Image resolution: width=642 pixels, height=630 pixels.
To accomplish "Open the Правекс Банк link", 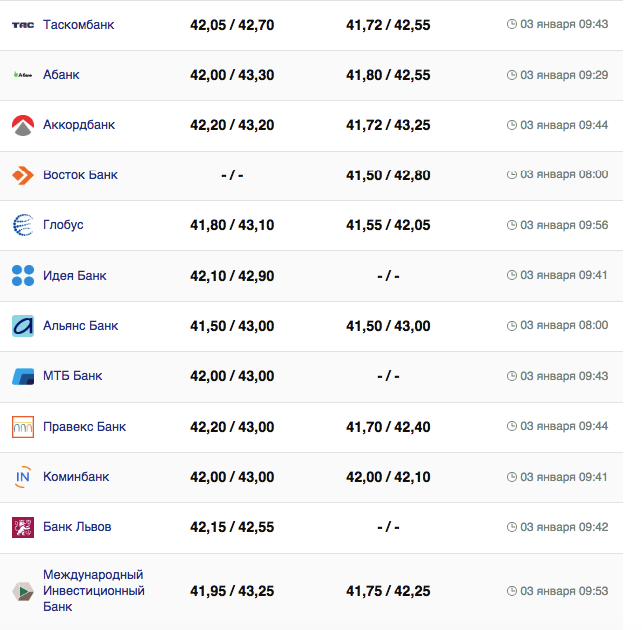I will 84,427.
